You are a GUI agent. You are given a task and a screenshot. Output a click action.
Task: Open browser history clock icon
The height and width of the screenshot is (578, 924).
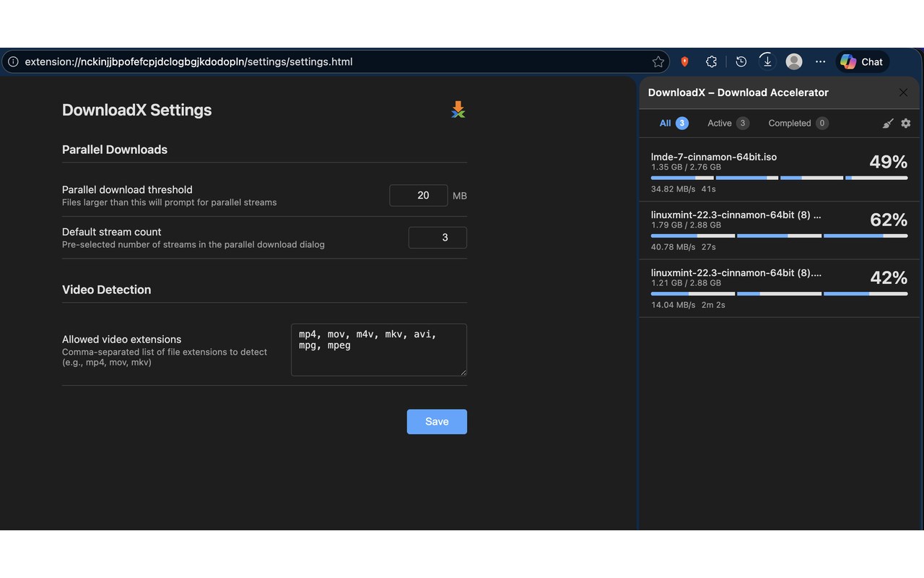tap(741, 61)
